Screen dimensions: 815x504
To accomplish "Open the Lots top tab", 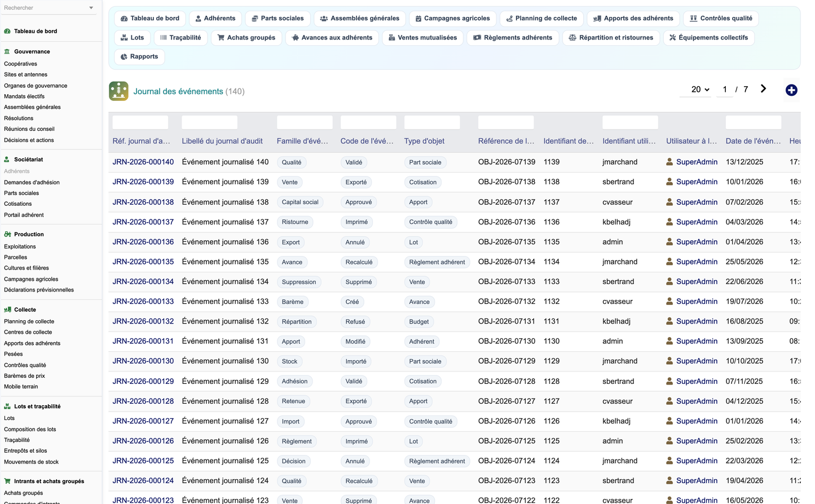I will (132, 38).
